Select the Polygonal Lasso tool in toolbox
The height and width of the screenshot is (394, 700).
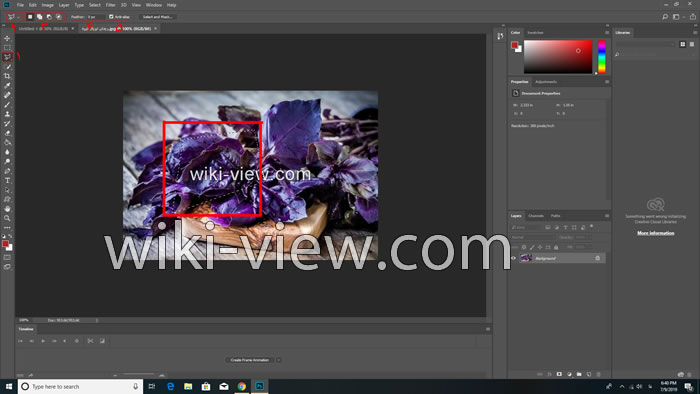pos(7,57)
